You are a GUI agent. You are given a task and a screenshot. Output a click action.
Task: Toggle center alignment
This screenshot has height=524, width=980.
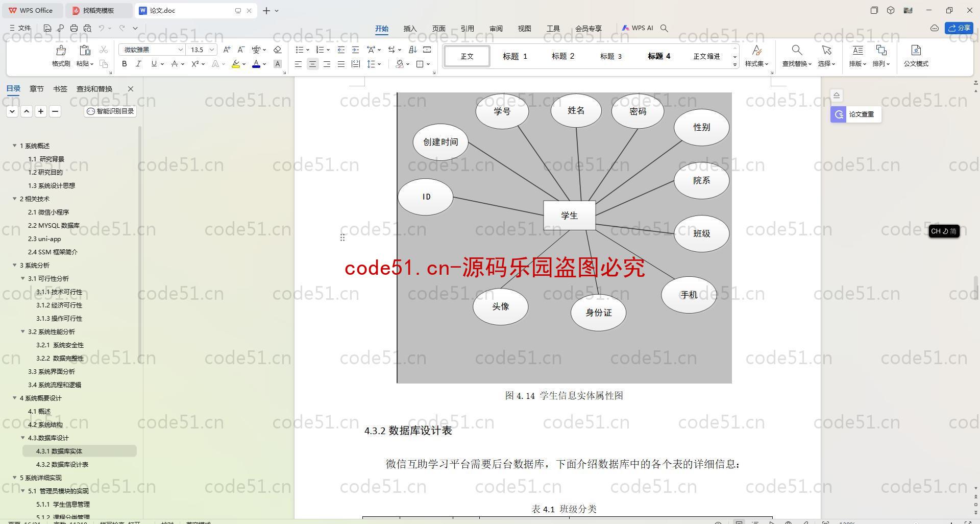(312, 64)
